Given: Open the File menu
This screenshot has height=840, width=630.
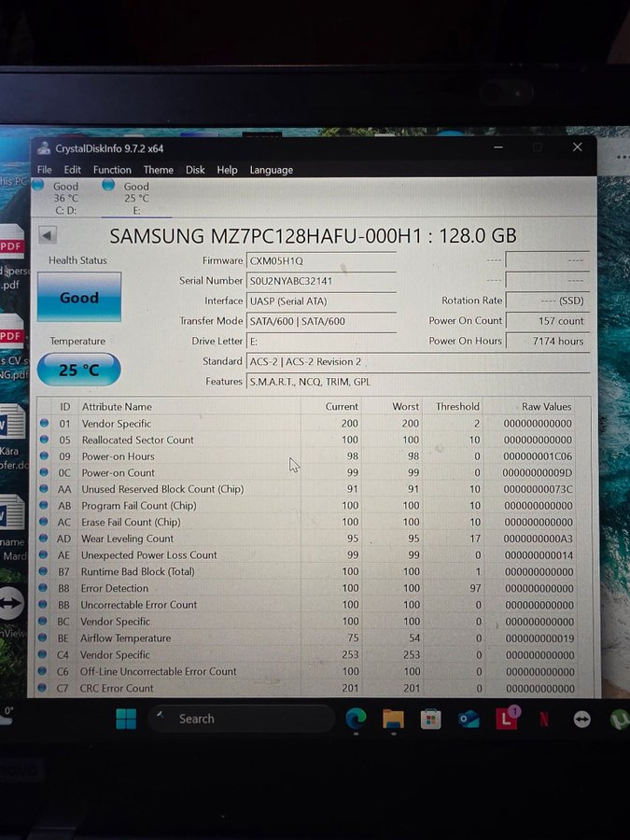Looking at the screenshot, I should (44, 170).
